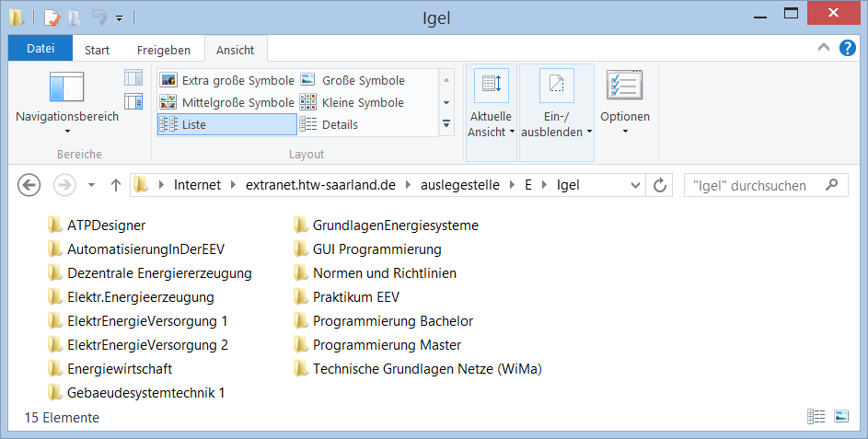
Task: Open the Help question mark icon
Action: (x=848, y=49)
